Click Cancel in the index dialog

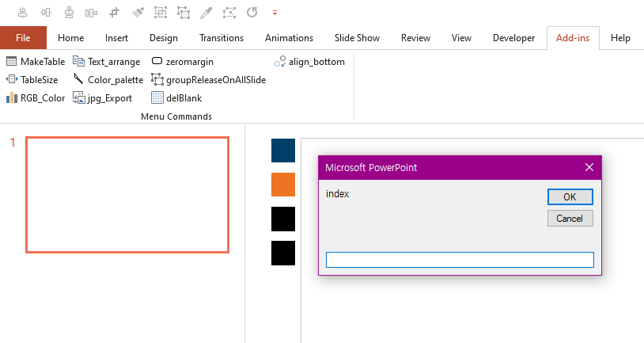570,219
